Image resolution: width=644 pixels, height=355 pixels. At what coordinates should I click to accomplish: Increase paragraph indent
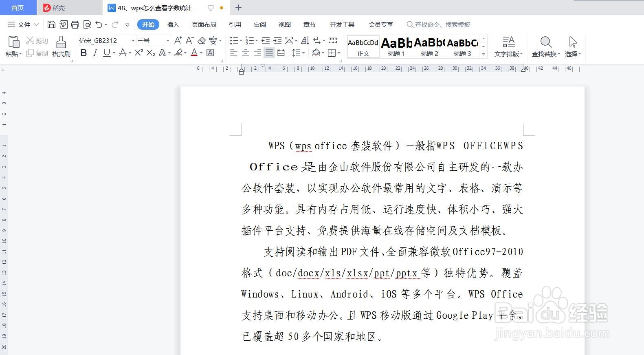pyautogui.click(x=277, y=40)
